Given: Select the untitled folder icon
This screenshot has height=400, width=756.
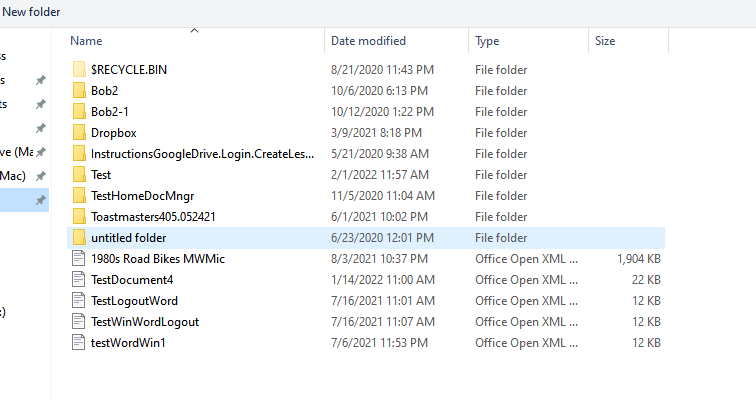Looking at the screenshot, I should click(x=79, y=238).
